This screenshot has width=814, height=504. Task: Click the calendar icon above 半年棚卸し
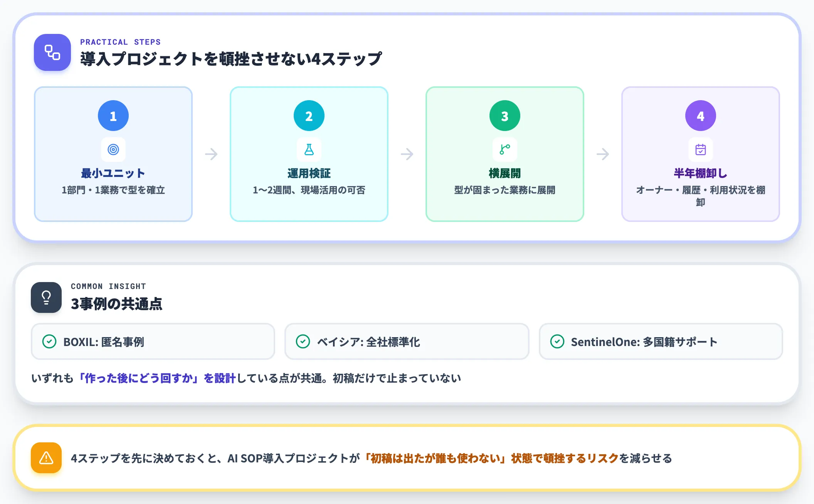[x=701, y=150]
